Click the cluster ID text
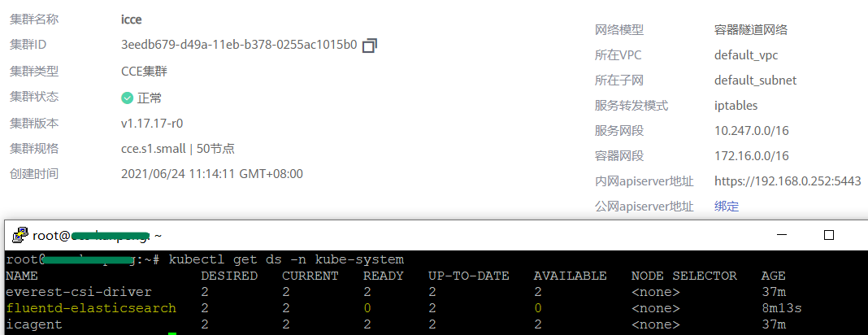 [238, 45]
